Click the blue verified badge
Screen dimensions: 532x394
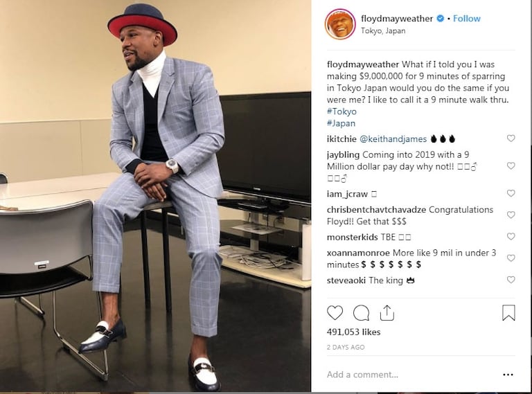[x=440, y=18]
